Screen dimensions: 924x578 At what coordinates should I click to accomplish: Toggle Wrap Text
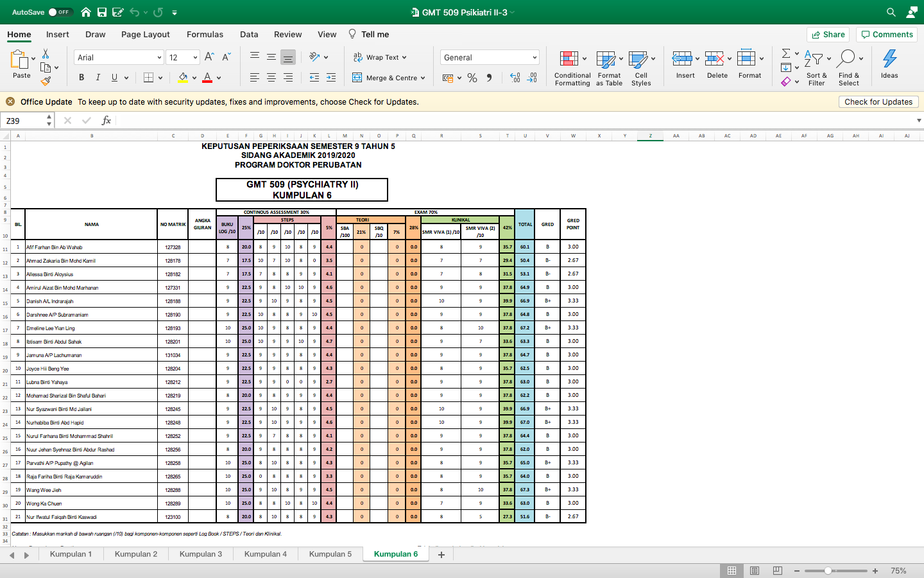[376, 57]
